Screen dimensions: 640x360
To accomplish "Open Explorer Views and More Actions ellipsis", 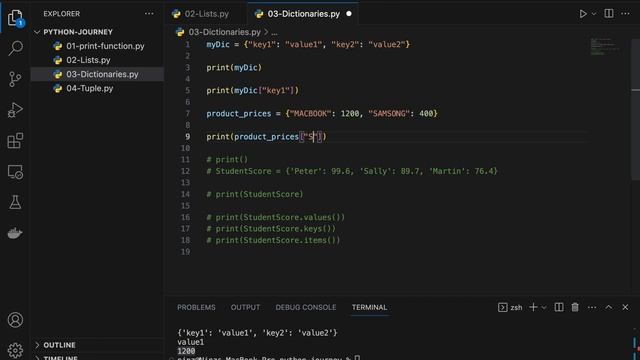I will coord(149,14).
